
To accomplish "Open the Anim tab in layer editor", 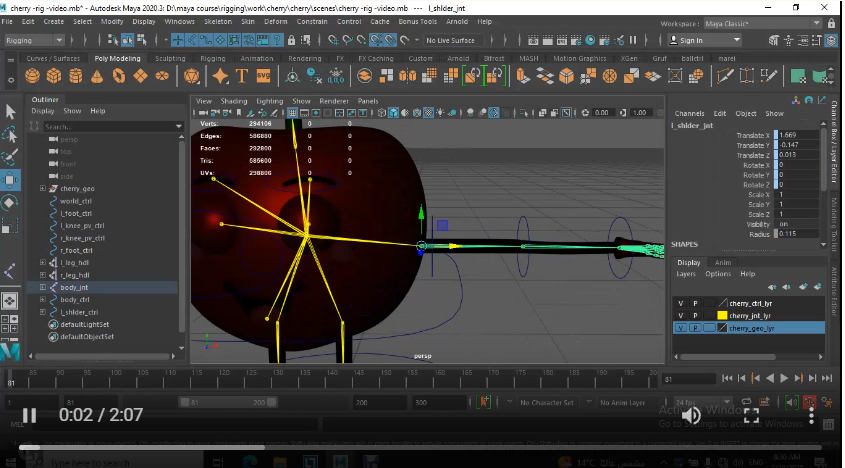I will coord(722,263).
